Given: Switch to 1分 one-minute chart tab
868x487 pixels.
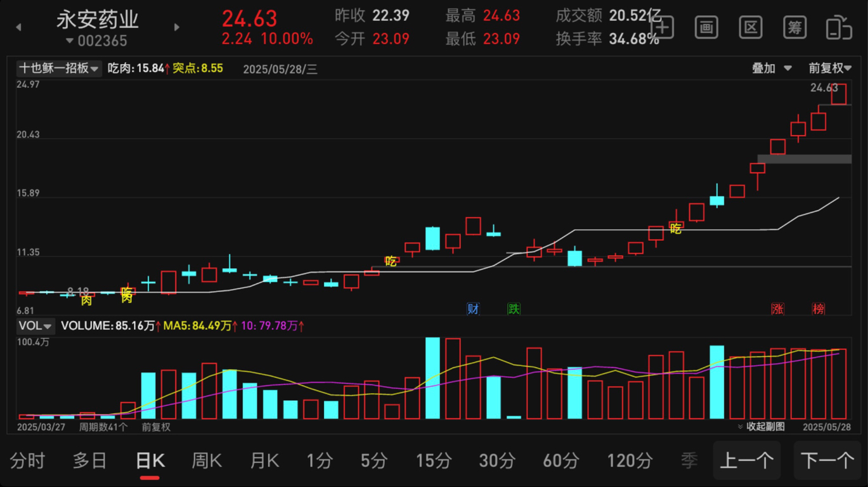Looking at the screenshot, I should coord(320,461).
